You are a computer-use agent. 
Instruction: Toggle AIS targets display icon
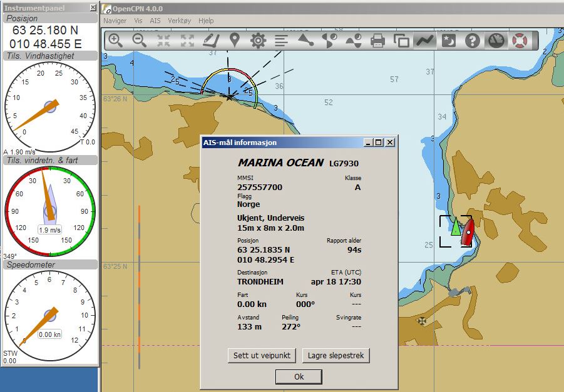(305, 40)
